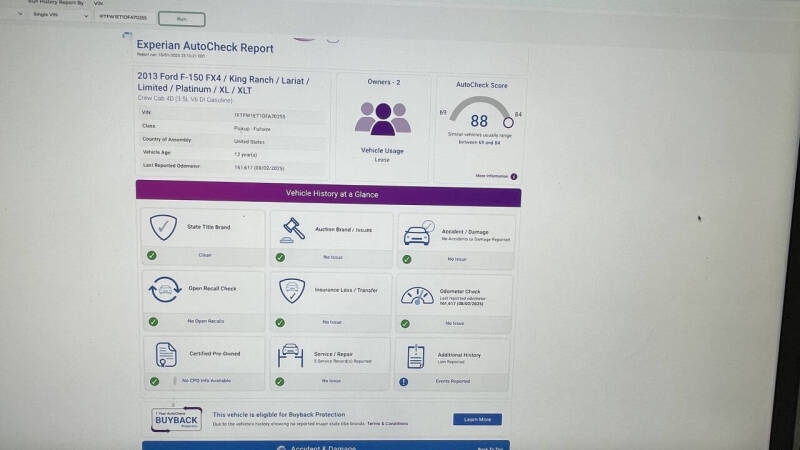This screenshot has width=800, height=450.
Task: Click the Insurance Loss / Transfer shield icon
Action: pyautogui.click(x=292, y=291)
